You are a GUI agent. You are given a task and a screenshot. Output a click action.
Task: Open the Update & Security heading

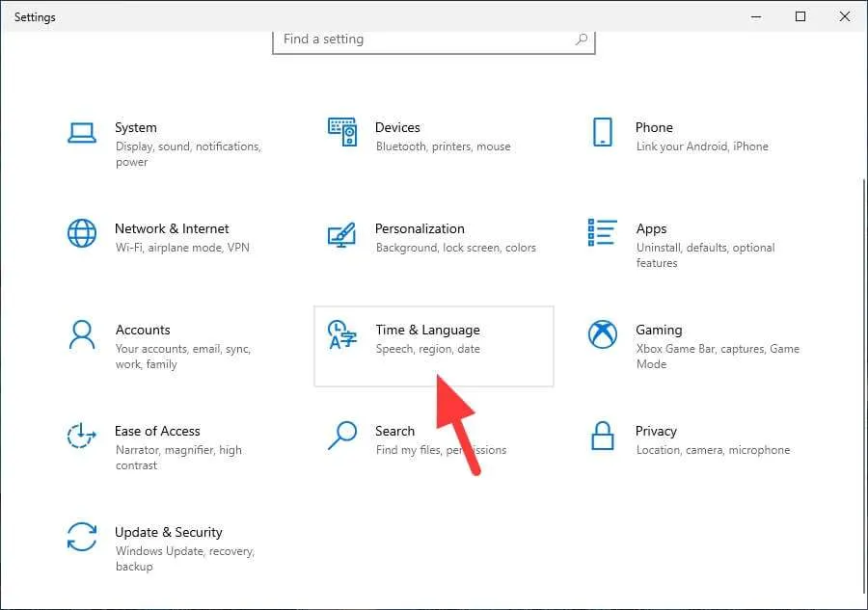(168, 532)
